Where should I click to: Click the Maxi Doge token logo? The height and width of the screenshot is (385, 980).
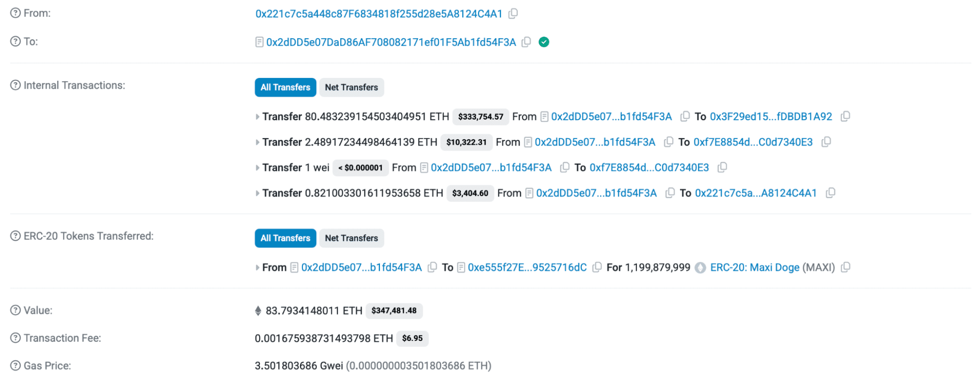pyautogui.click(x=701, y=268)
